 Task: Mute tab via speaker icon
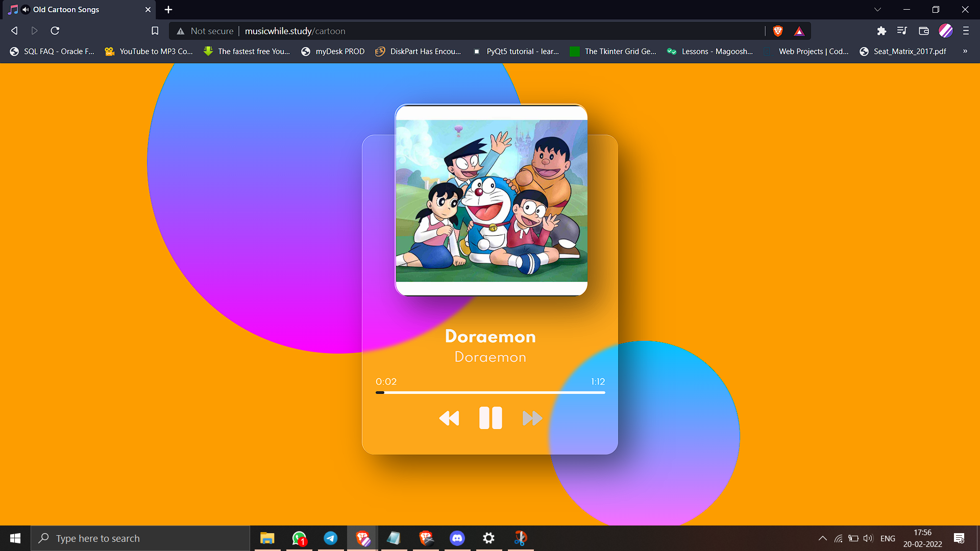pyautogui.click(x=26, y=10)
